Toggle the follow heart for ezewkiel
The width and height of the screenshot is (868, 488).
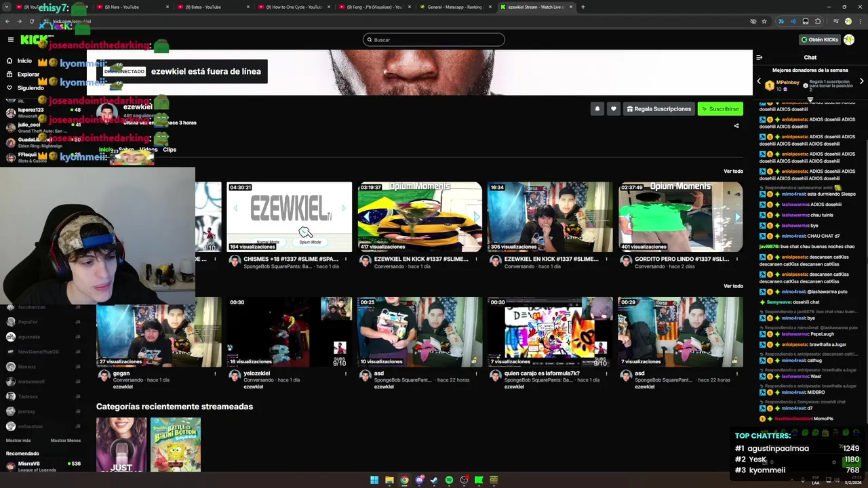(613, 108)
